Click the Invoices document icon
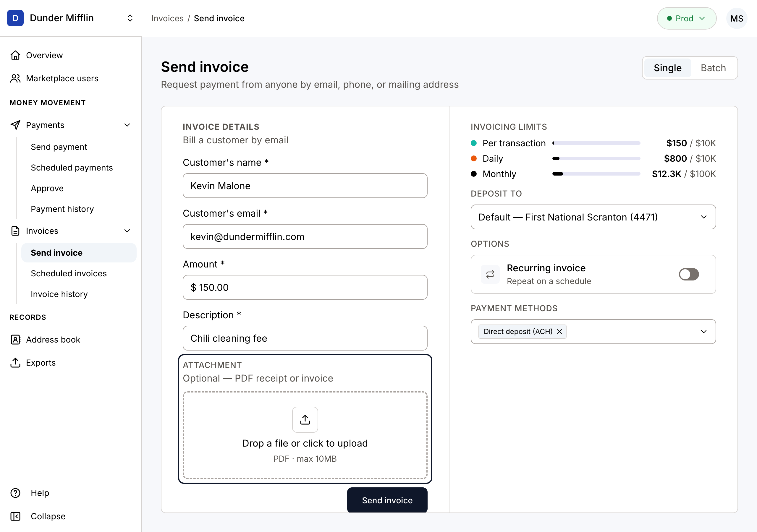757x532 pixels. [15, 231]
